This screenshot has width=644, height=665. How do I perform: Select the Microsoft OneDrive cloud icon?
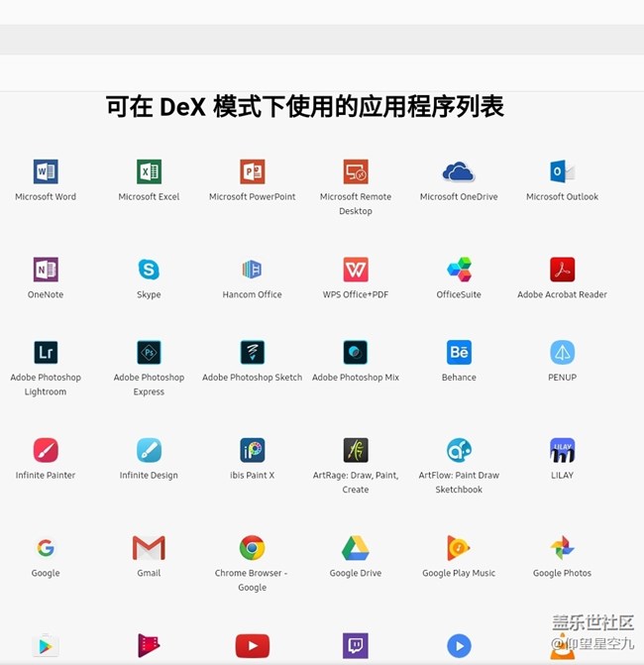click(459, 172)
